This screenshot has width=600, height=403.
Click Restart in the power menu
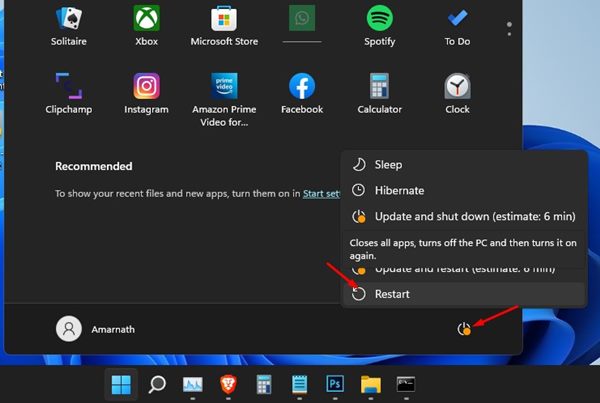[464, 294]
